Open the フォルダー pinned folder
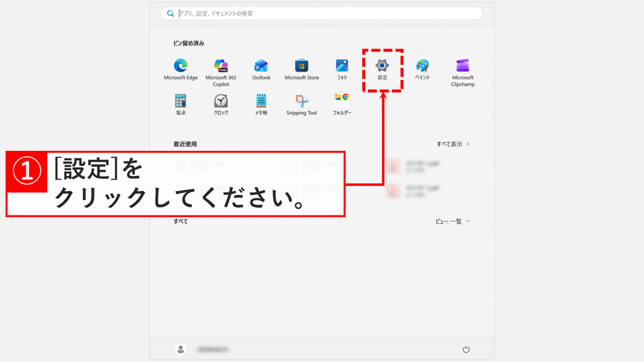This screenshot has width=644, height=362. coord(341,104)
